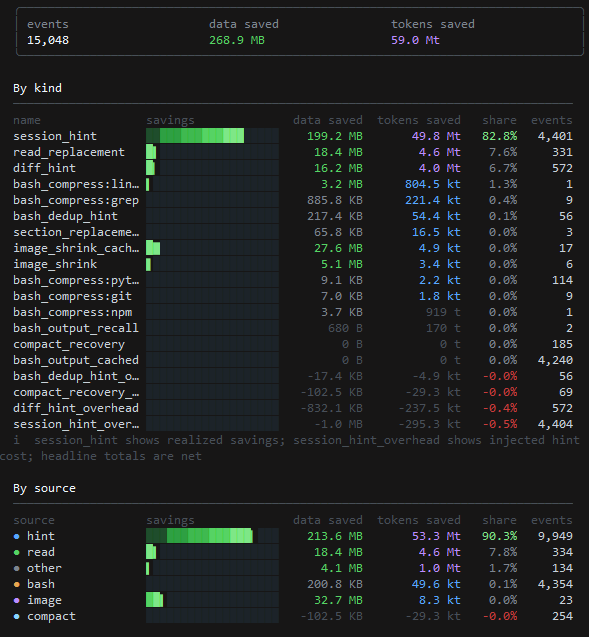Click the hint source label
The height and width of the screenshot is (637, 589).
pyautogui.click(x=41, y=536)
